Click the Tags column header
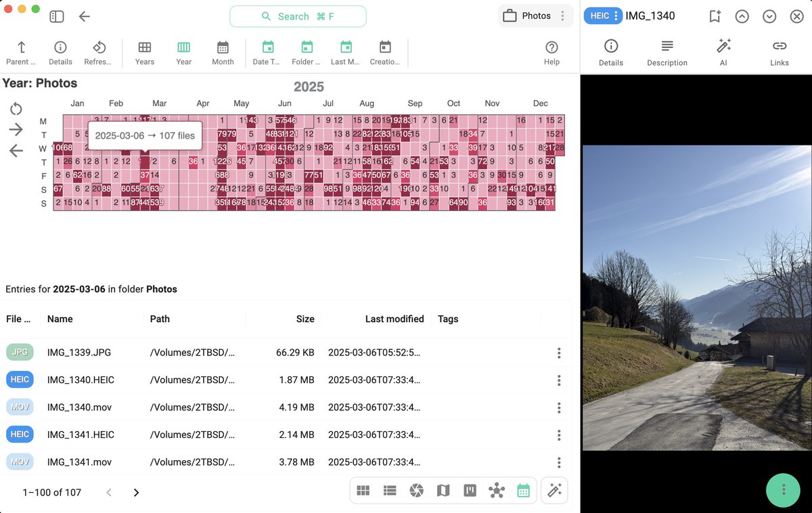The height and width of the screenshot is (513, 812). 448,319
